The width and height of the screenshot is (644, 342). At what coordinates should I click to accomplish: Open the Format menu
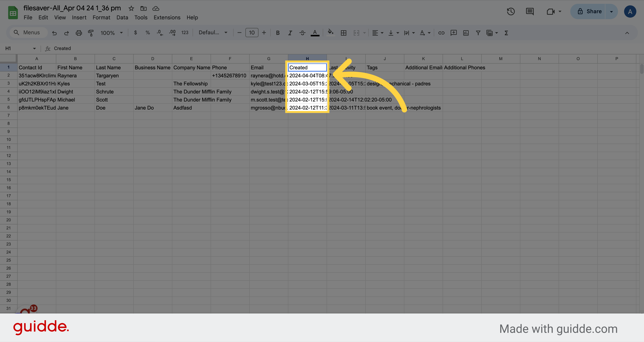[101, 17]
